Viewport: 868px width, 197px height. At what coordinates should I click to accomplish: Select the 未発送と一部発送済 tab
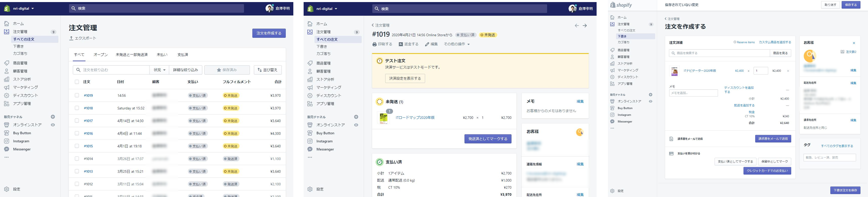coord(132,55)
